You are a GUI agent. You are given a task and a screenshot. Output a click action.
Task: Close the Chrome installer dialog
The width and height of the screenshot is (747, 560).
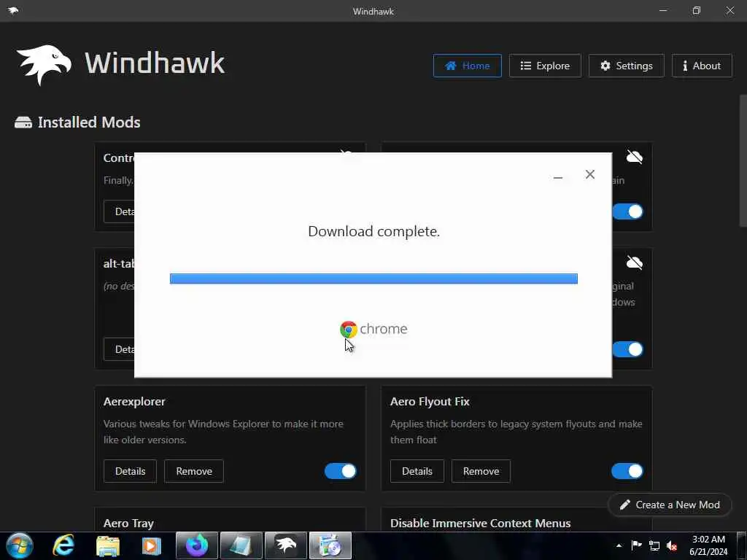click(x=589, y=174)
